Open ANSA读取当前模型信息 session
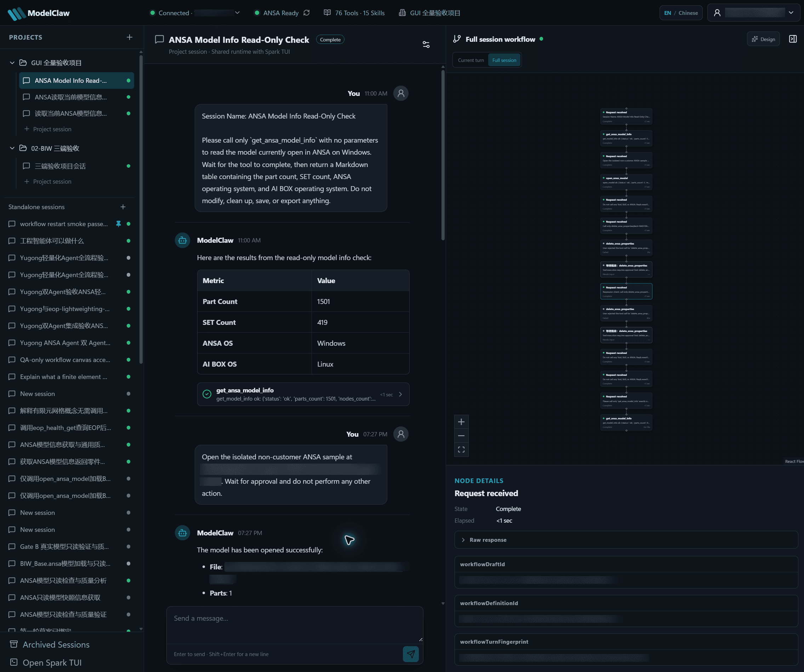 (x=76, y=97)
